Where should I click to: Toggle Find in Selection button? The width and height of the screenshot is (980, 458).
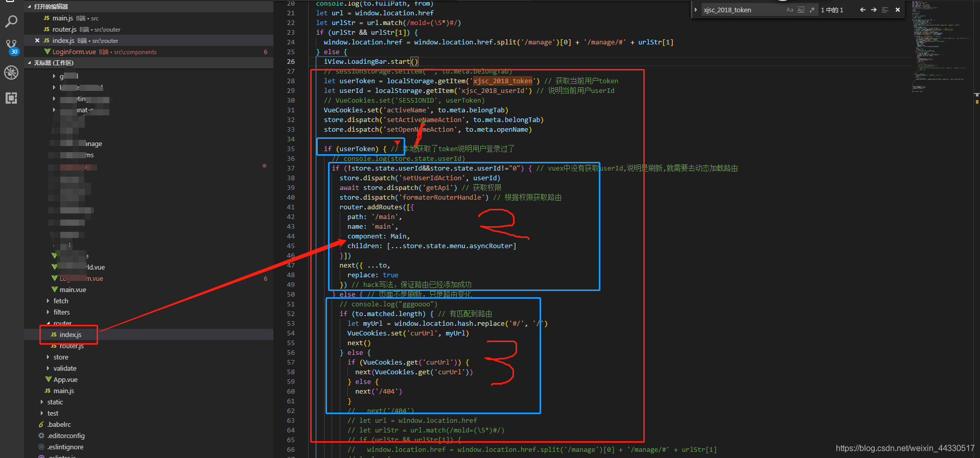[x=885, y=10]
